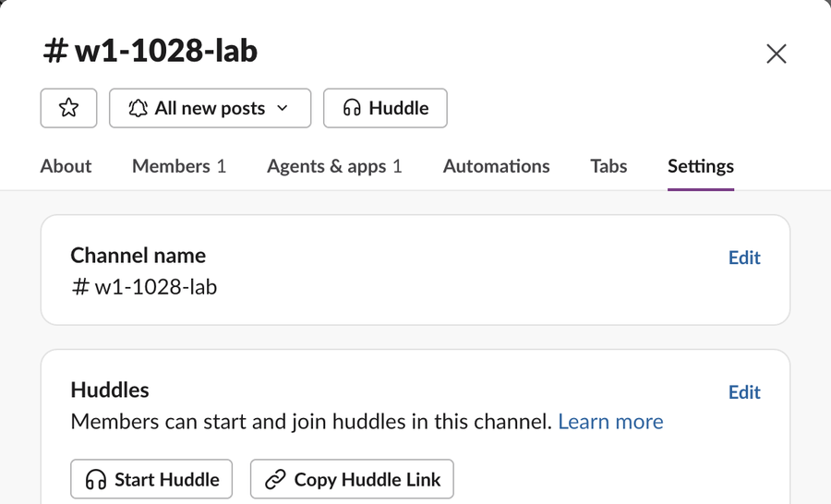Copy Huddle Link button
Viewport: 831px width, 504px height.
point(352,479)
